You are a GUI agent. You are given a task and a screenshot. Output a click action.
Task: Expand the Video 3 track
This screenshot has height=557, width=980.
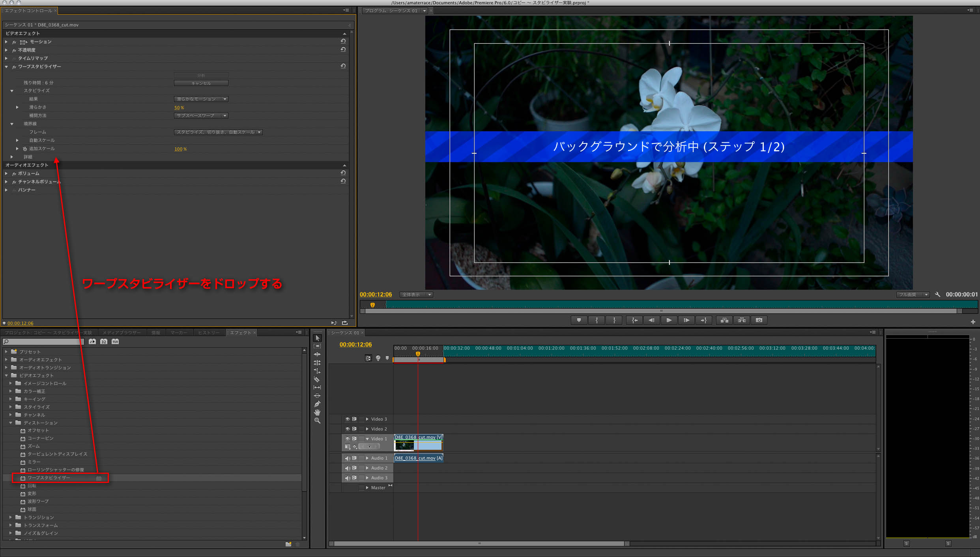pos(367,419)
